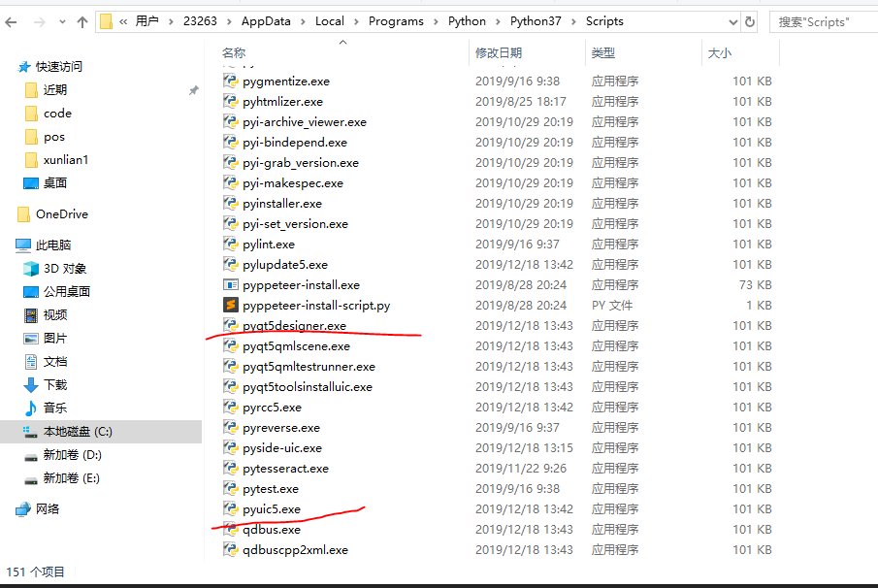This screenshot has height=588, width=878.
Task: Open 视频 library in sidebar
Action: [55, 315]
